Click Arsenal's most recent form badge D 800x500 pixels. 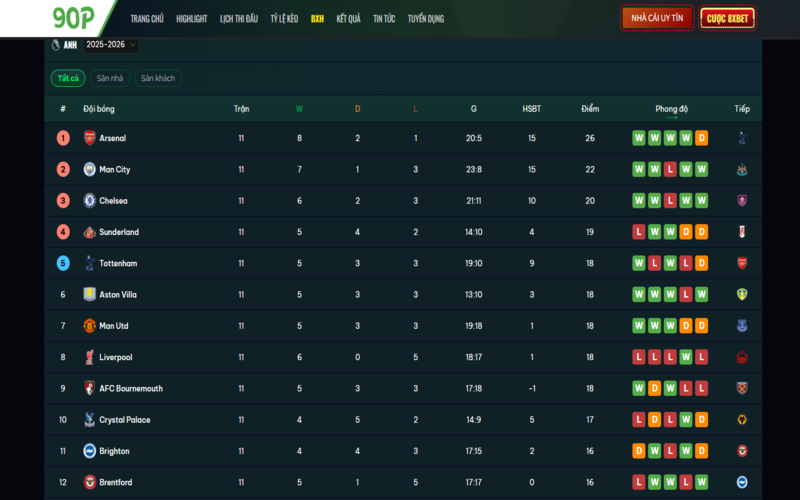click(x=701, y=138)
